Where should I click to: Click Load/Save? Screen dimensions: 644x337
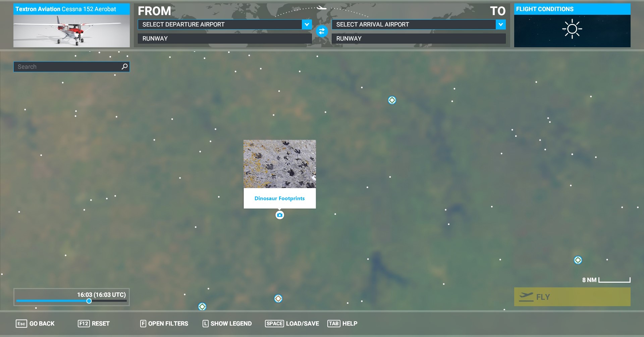pyautogui.click(x=292, y=324)
